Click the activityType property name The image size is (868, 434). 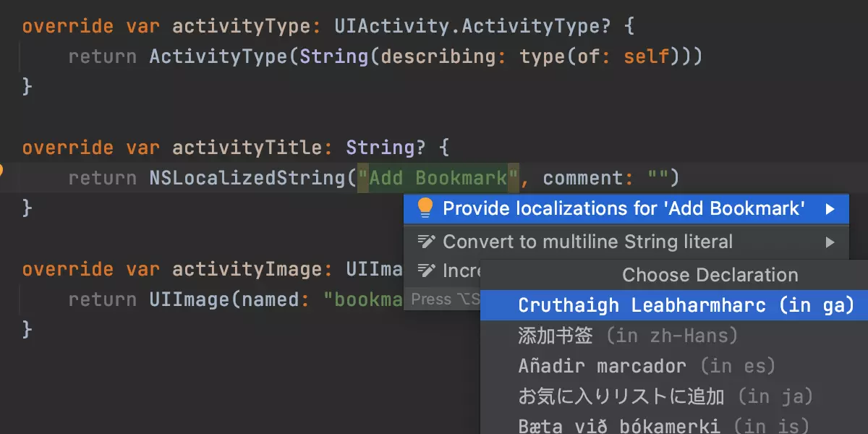[241, 27]
